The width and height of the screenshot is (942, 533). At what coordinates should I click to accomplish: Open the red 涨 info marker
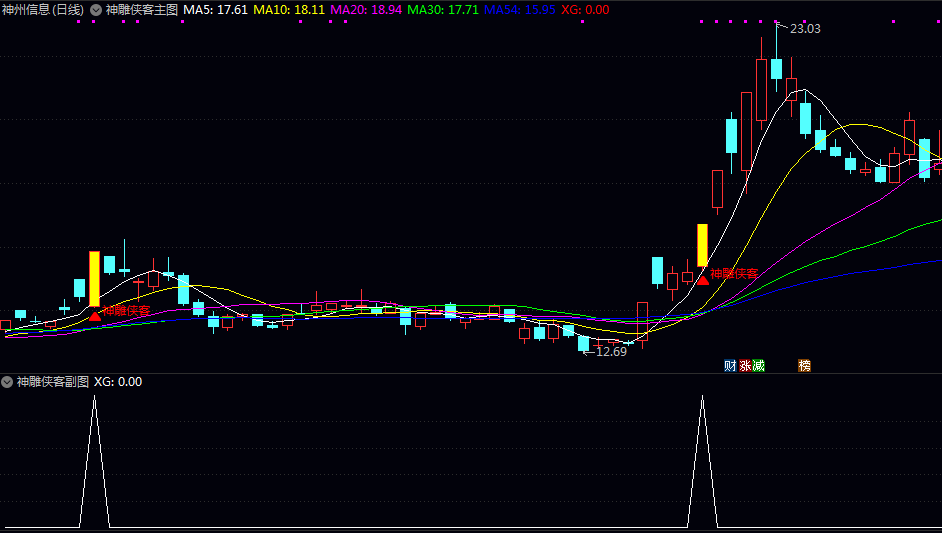[745, 365]
